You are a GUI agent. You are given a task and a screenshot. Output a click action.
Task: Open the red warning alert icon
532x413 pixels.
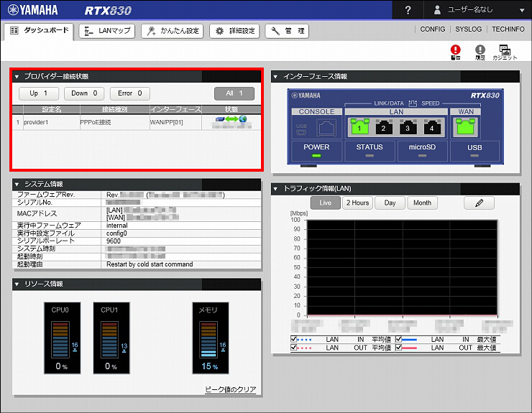(x=455, y=52)
